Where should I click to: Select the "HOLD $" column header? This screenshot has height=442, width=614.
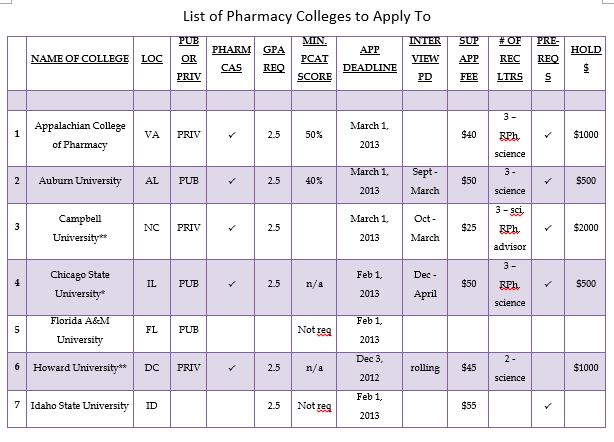(x=585, y=58)
